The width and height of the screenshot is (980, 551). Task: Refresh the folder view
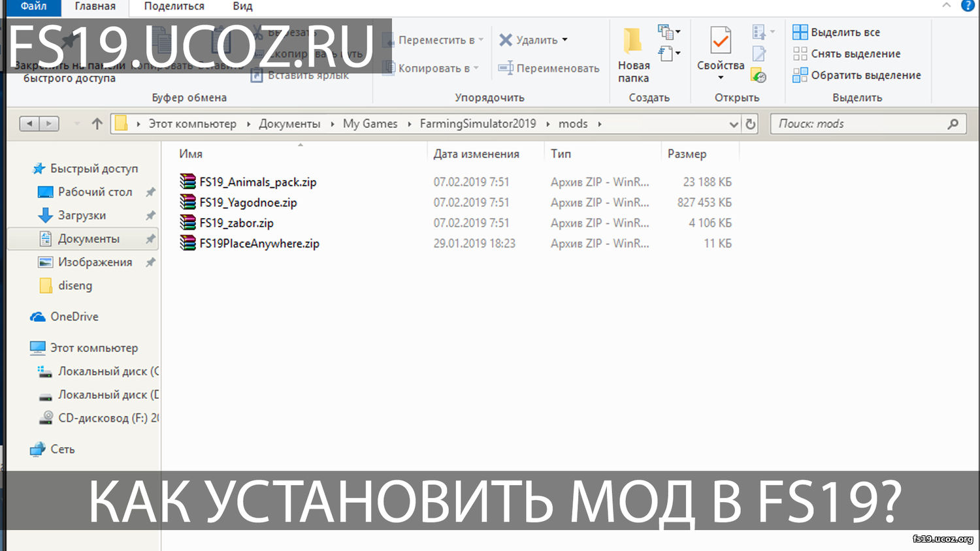pyautogui.click(x=750, y=124)
